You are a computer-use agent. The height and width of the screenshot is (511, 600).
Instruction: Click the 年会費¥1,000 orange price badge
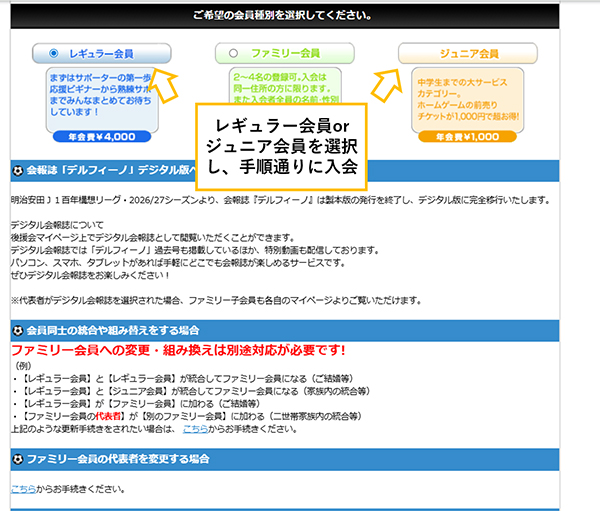coord(462,137)
